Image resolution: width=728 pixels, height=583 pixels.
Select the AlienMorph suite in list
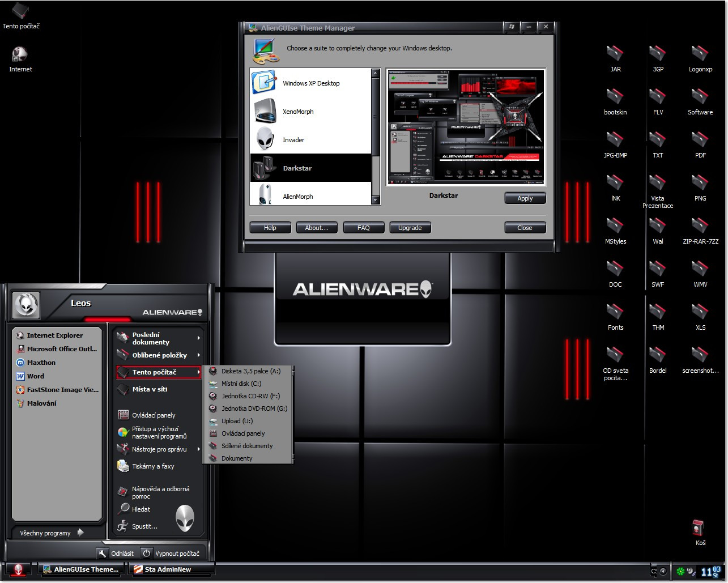pyautogui.click(x=311, y=194)
